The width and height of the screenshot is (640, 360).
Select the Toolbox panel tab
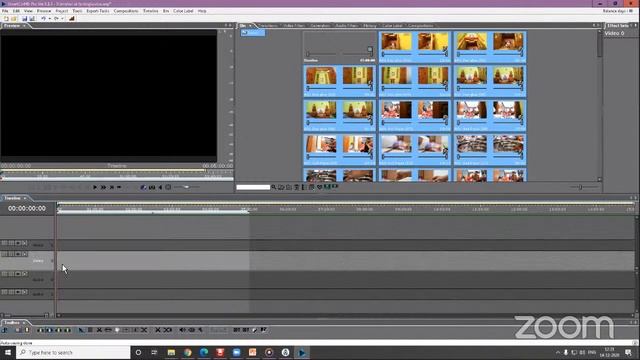[12, 322]
